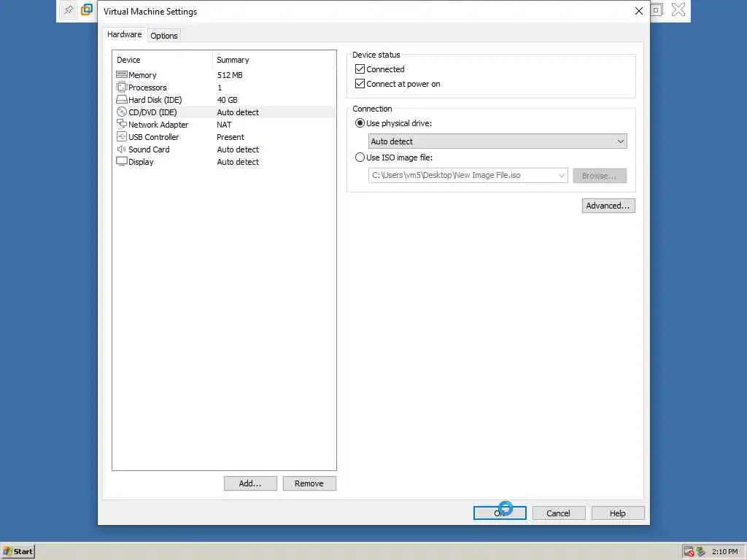The width and height of the screenshot is (747, 560).
Task: Click the VMware icon beside the pin
Action: coord(87,9)
